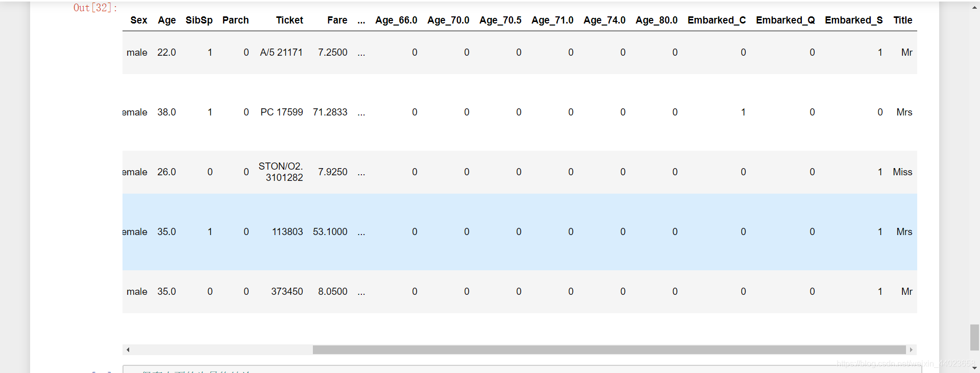Click fare value 71.2833

[330, 112]
